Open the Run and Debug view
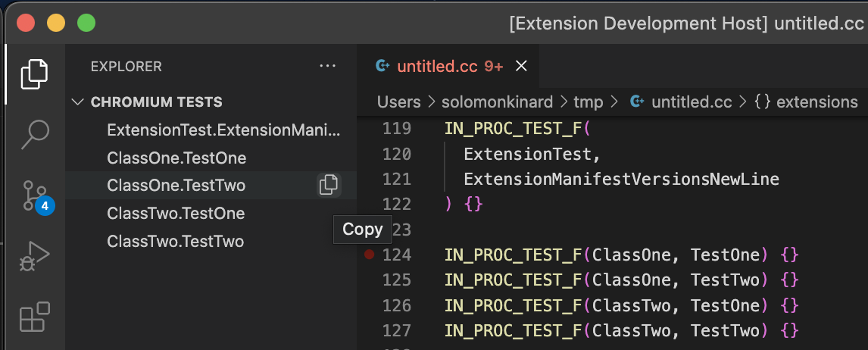The width and height of the screenshot is (868, 350). (34, 257)
